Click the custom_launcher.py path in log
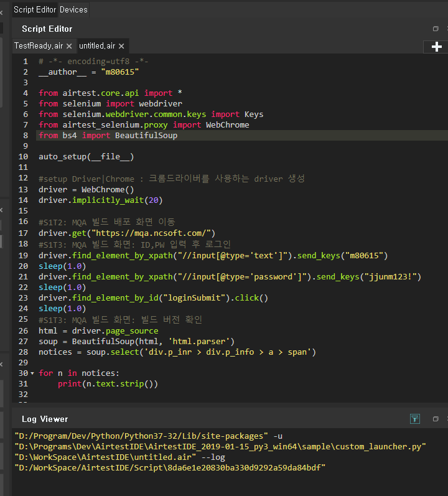The image size is (448, 496). 220,447
